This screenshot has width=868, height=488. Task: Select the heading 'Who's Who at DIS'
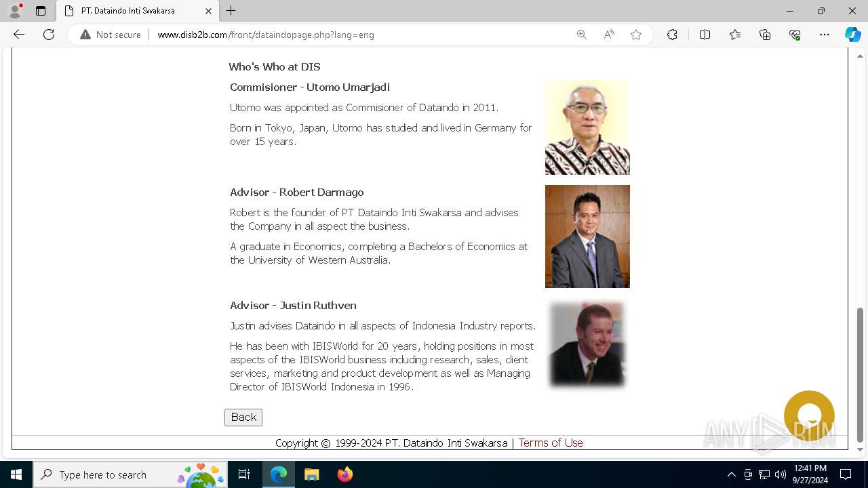(x=275, y=66)
